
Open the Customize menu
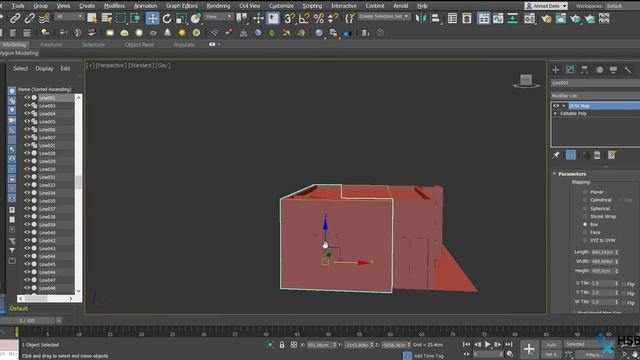pos(281,6)
